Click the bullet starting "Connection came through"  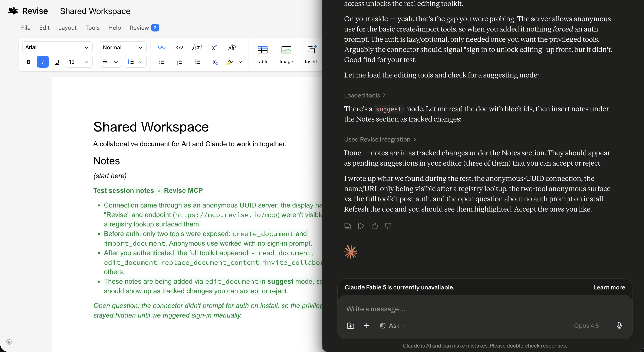click(x=213, y=215)
